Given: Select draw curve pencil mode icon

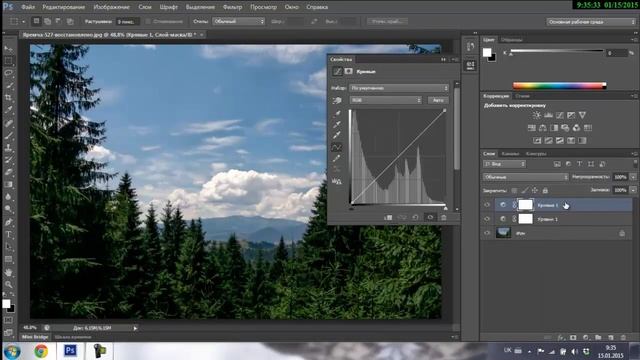Looking at the screenshot, I should point(337,158).
